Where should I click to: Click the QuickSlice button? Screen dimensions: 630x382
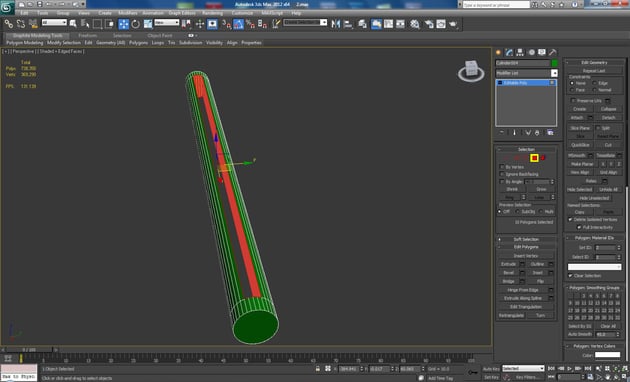(580, 145)
